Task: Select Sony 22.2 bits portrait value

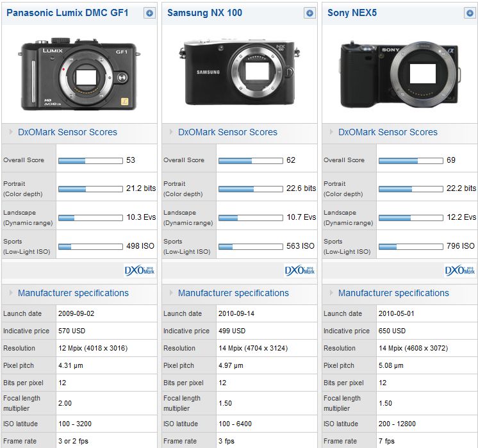Action: (461, 188)
